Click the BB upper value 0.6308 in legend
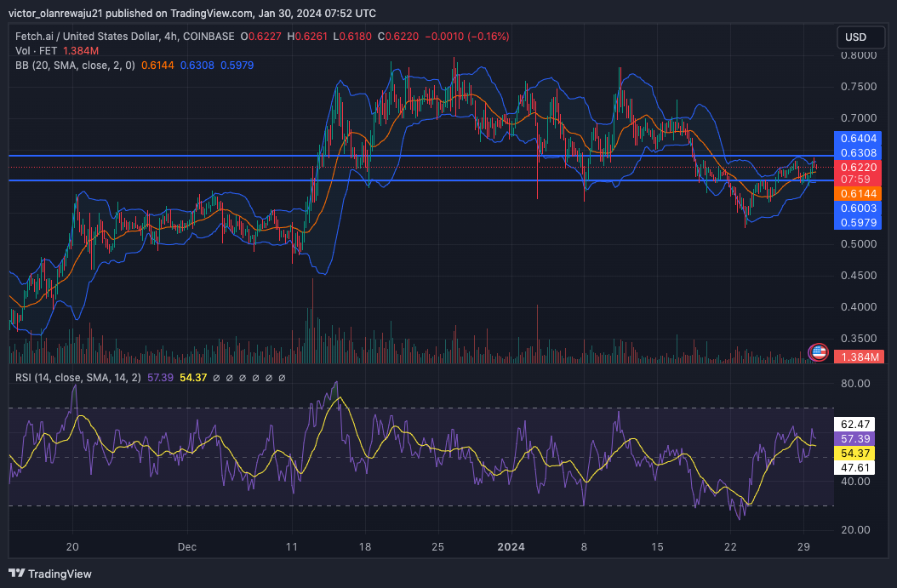 click(x=197, y=66)
